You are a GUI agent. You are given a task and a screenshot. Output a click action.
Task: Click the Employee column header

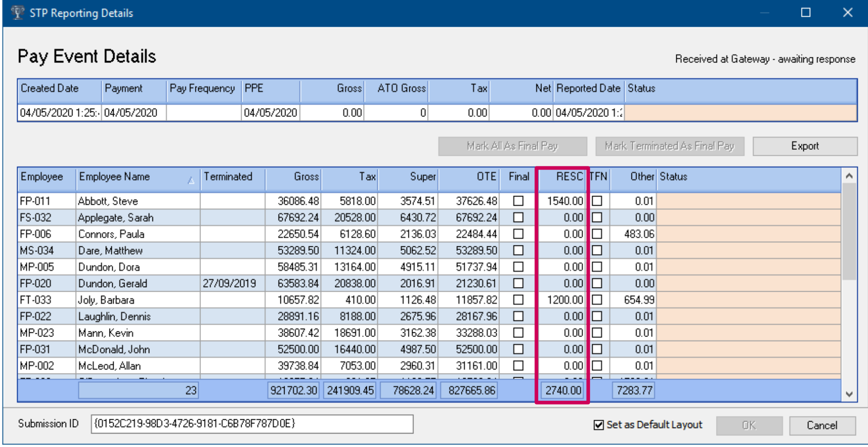point(47,179)
